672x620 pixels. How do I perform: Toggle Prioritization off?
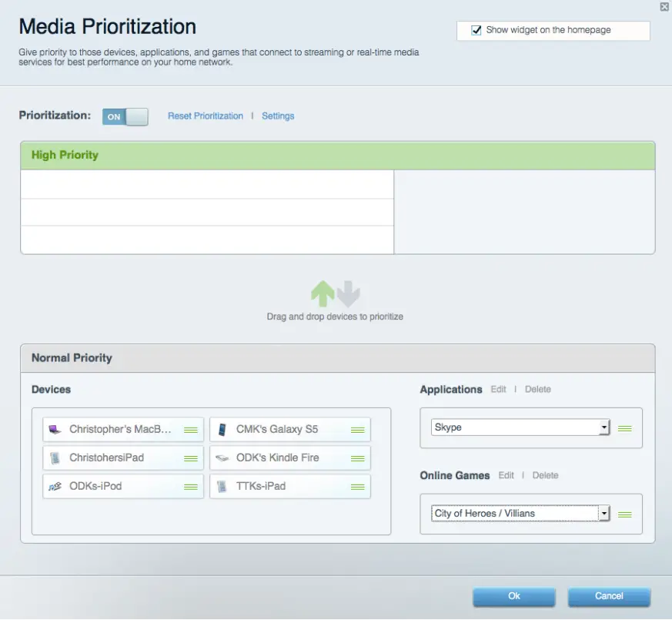125,116
